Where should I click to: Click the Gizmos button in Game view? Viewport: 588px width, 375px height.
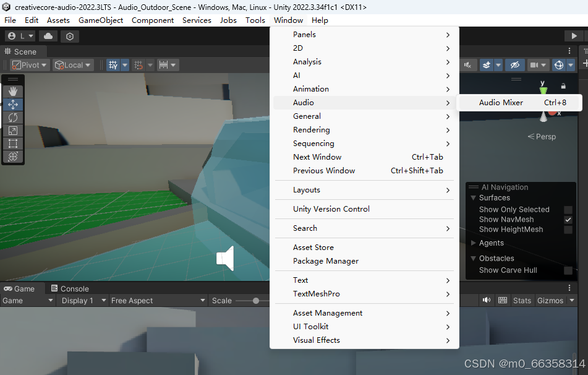[x=550, y=300]
